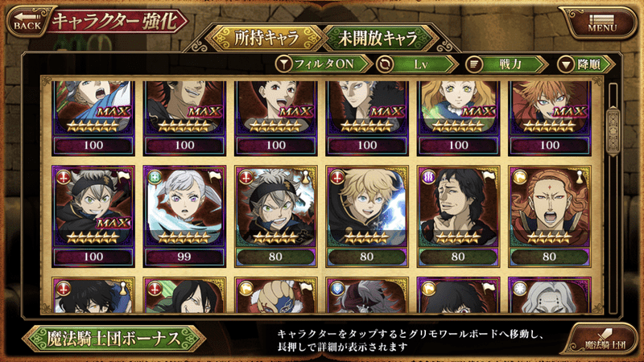Click the character list scrollbar handle

pos(613,131)
